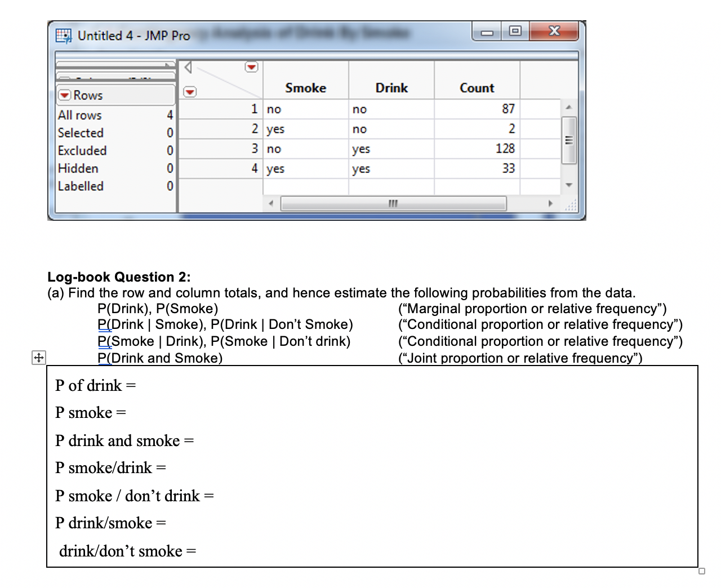Select the Count column header

pyautogui.click(x=477, y=88)
